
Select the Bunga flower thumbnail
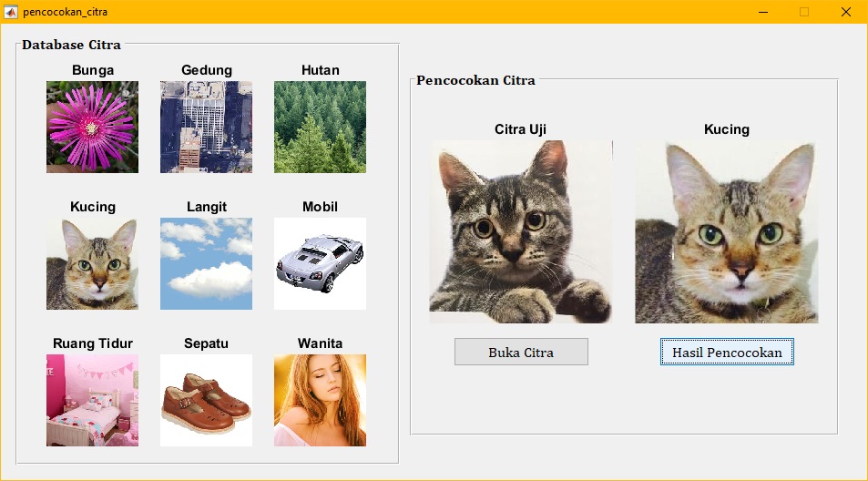pyautogui.click(x=92, y=128)
